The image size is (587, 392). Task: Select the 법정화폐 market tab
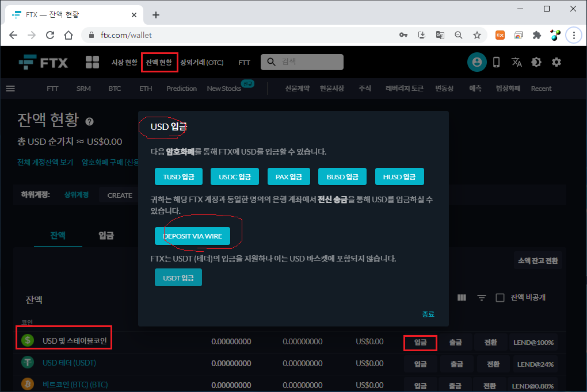tap(508, 89)
